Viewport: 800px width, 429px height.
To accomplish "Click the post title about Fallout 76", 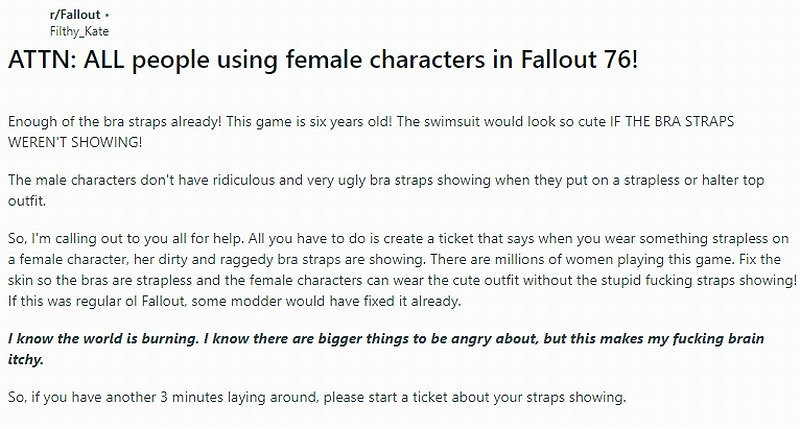I will [x=321, y=58].
